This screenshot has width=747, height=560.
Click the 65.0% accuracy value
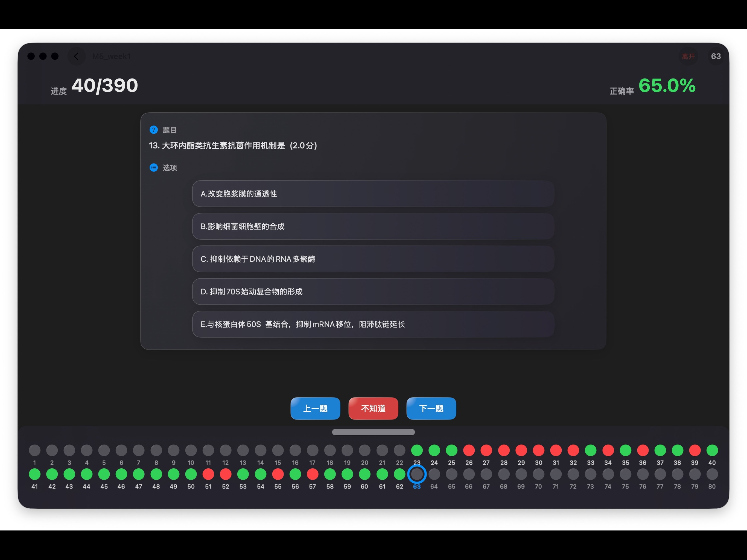click(x=667, y=86)
